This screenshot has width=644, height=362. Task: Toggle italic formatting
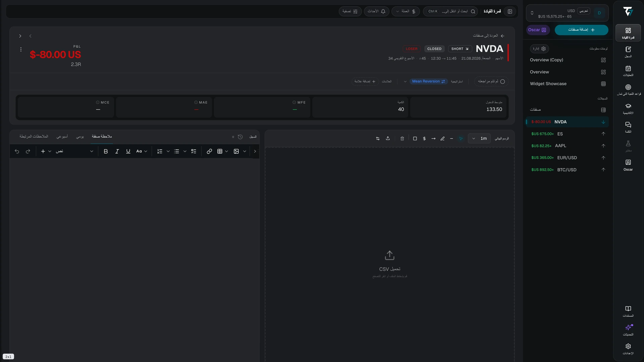117,152
